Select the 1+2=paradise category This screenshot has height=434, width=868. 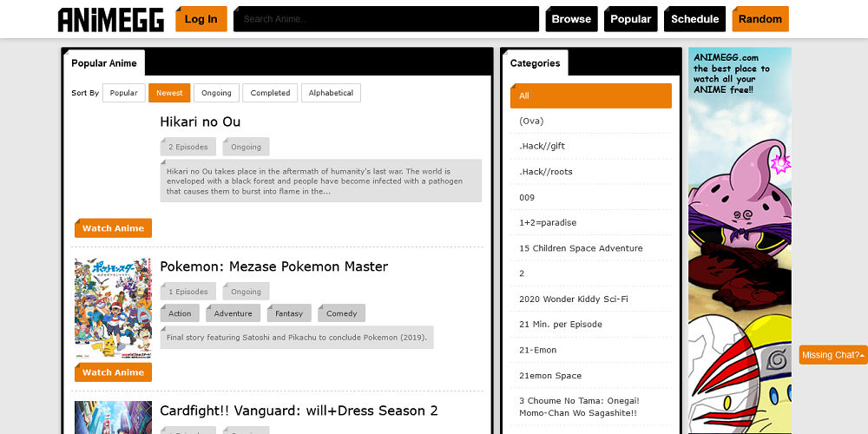590,222
